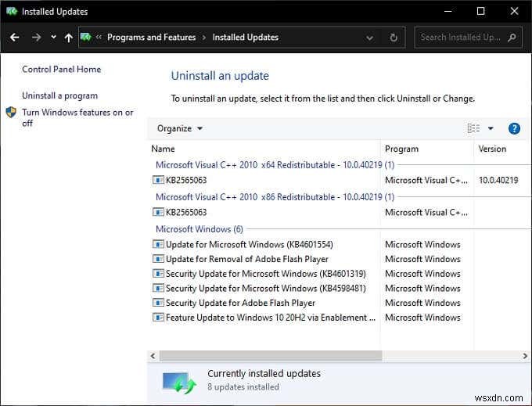Select Security Update for Adobe Flash Player
The image size is (532, 406).
(x=240, y=303)
